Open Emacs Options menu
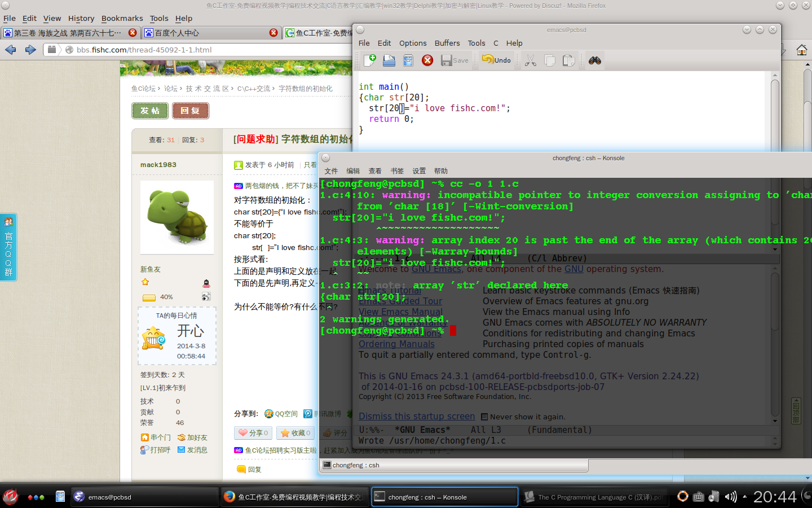 pos(413,43)
